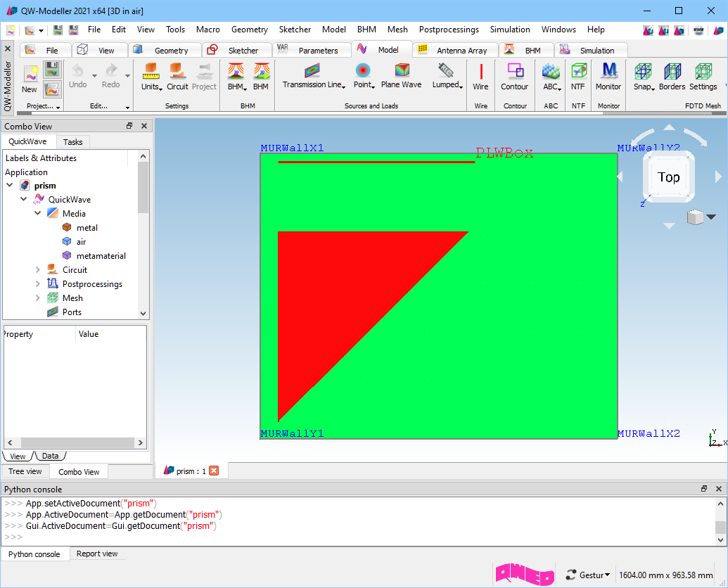
Task: Click the open project icon below save
Action: 53,89
